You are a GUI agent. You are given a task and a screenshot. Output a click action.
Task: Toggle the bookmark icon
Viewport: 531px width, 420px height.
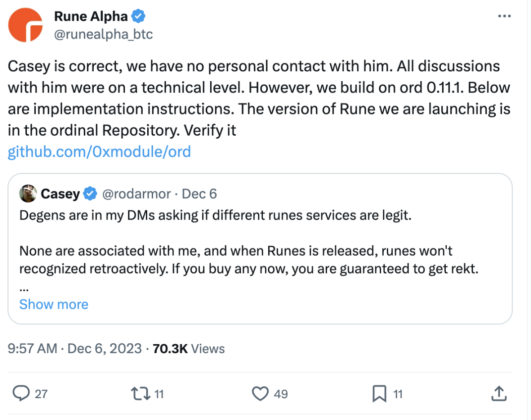coord(379,394)
